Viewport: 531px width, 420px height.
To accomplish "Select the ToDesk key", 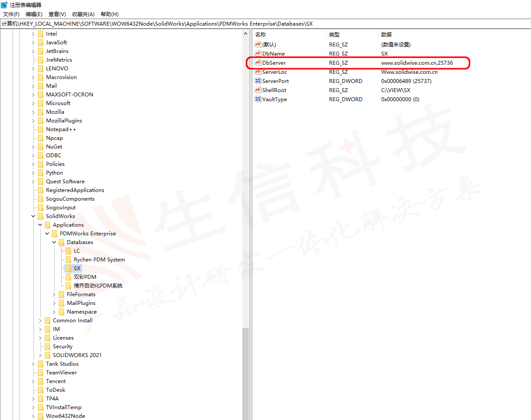I will tap(56, 390).
